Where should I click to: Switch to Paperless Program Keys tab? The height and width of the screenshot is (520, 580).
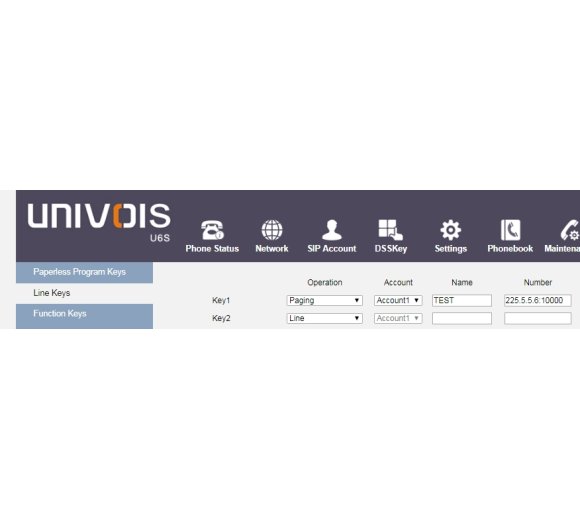(84, 272)
